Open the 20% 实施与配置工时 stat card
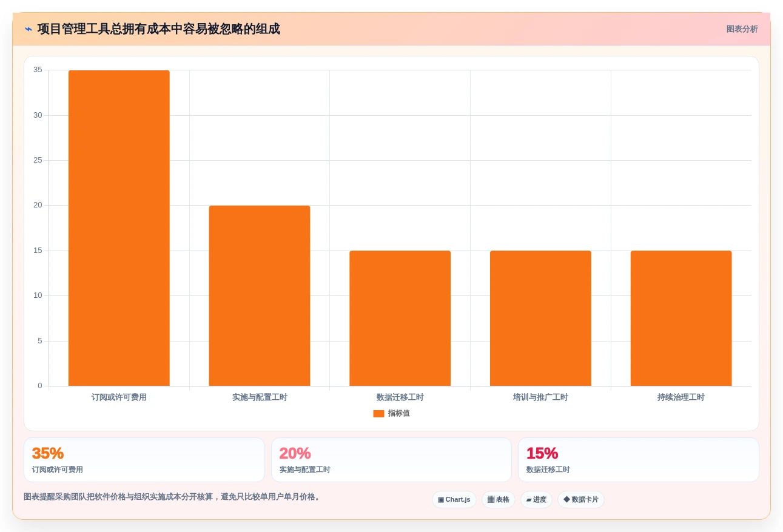Screen dimensions: 783x532 click(x=391, y=460)
